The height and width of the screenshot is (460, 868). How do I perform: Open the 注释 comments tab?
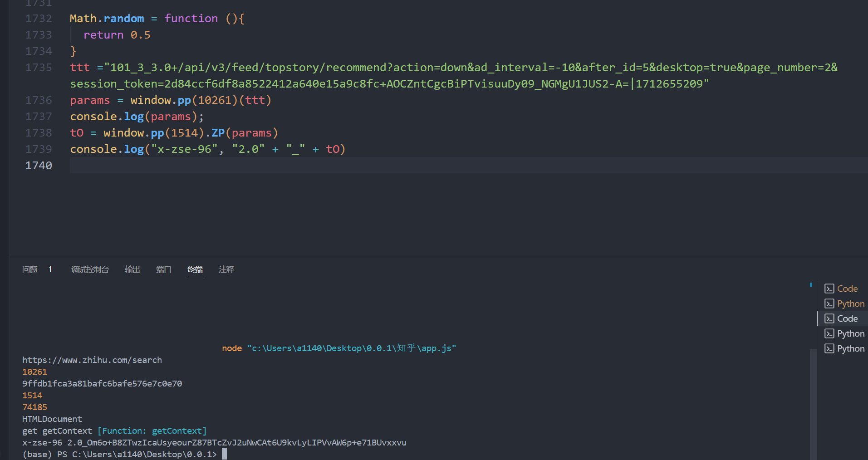[226, 269]
